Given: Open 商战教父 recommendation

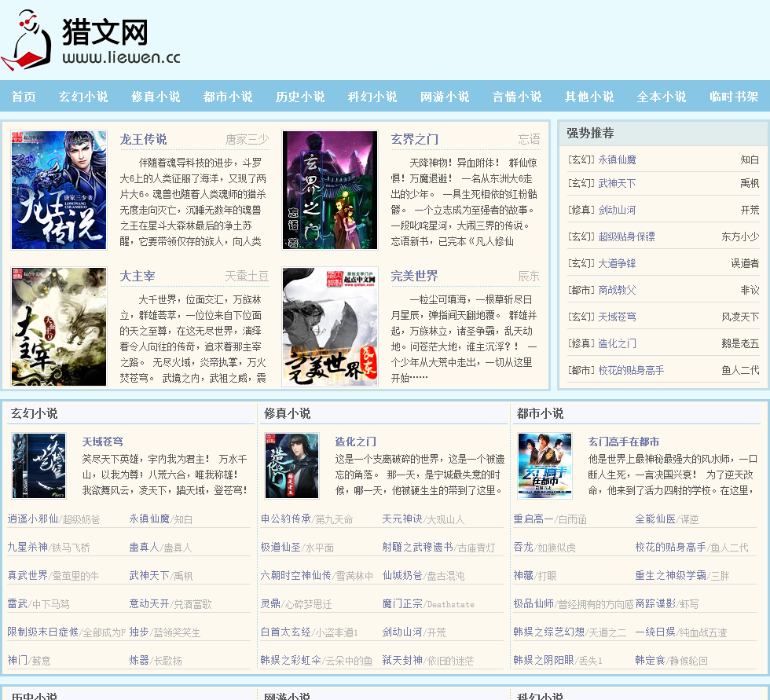Looking at the screenshot, I should point(618,290).
